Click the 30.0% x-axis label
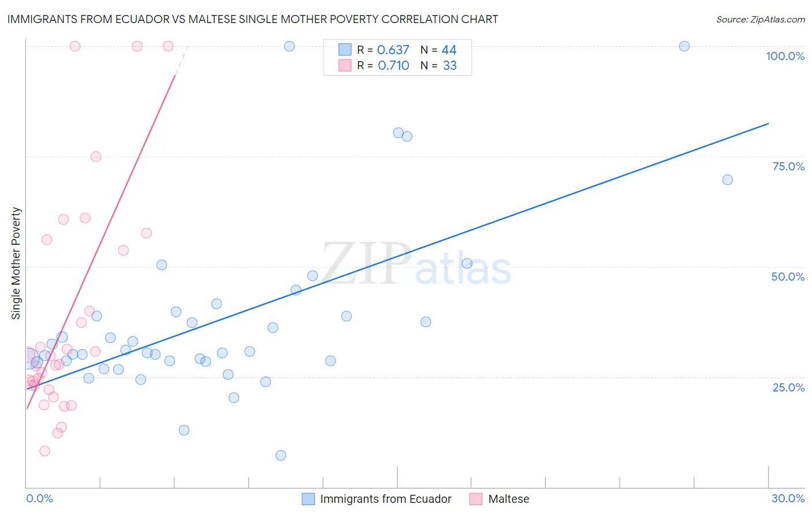Image resolution: width=812 pixels, height=515 pixels. (788, 498)
